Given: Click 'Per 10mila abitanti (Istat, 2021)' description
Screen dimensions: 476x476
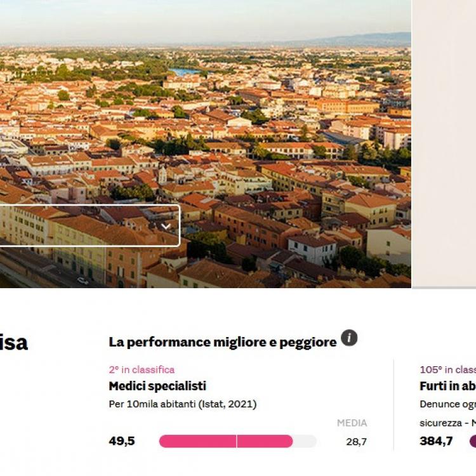Looking at the screenshot, I should click(183, 404).
